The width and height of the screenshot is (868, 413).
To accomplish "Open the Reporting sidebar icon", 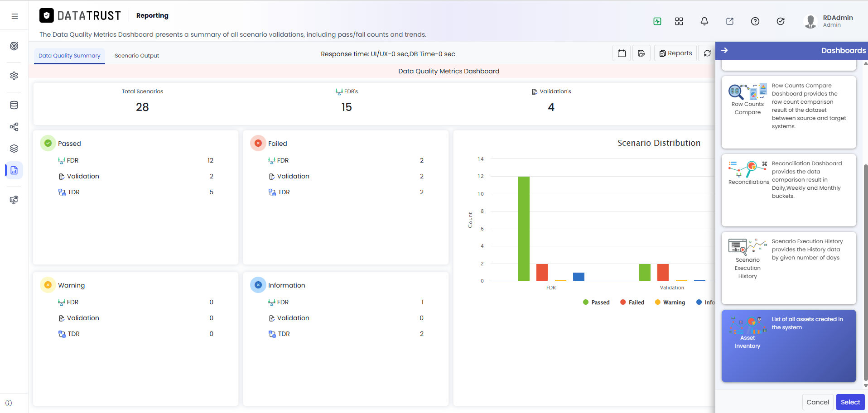I will click(14, 170).
